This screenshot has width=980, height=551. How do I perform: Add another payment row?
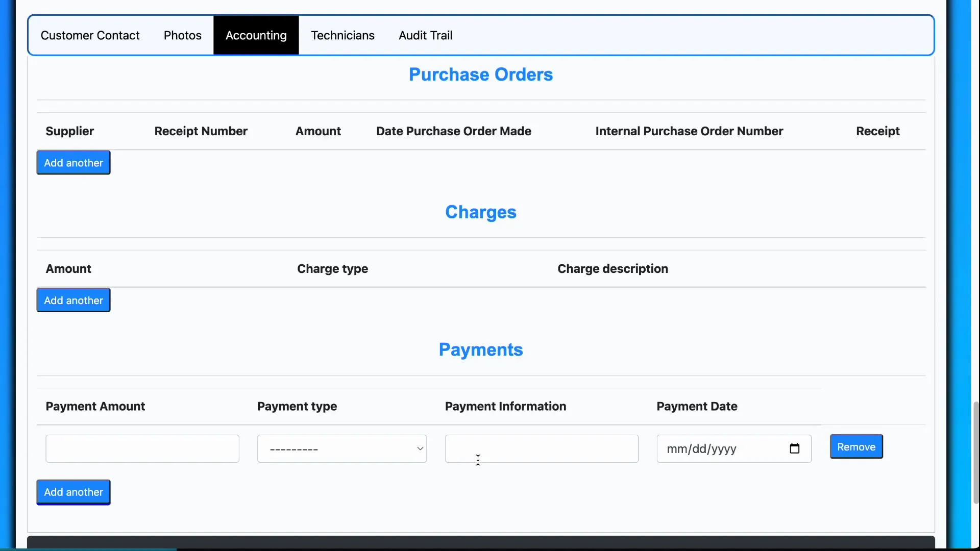click(x=73, y=492)
